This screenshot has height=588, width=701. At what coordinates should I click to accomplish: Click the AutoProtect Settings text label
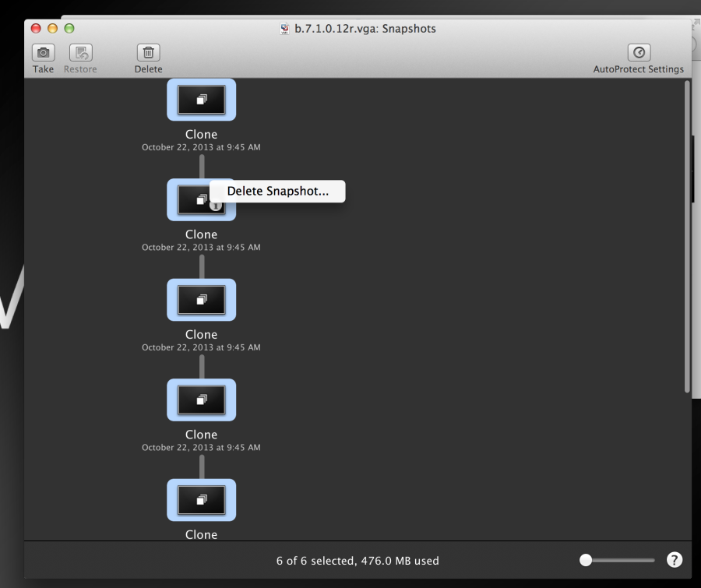639,69
